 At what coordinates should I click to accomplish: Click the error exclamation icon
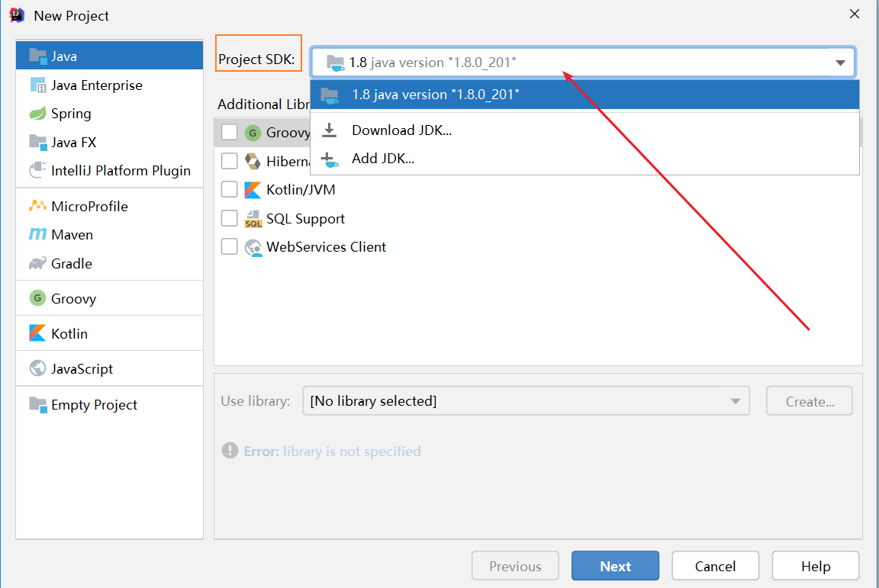point(230,451)
